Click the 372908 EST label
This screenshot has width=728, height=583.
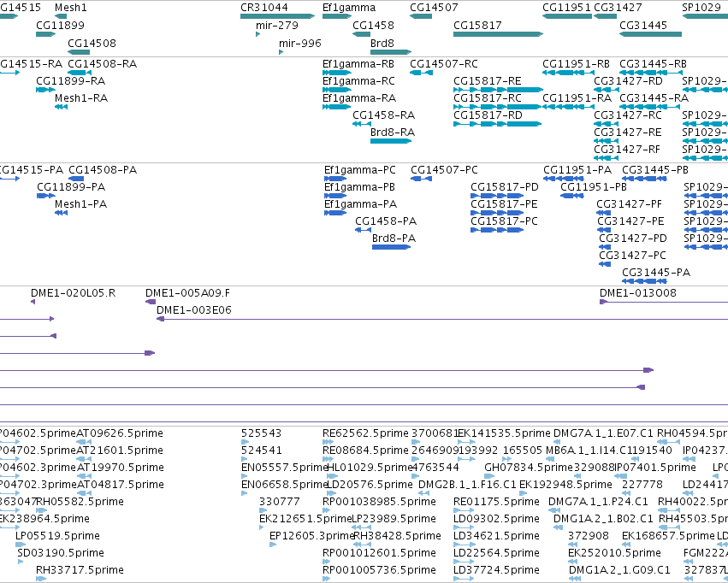[x=589, y=537]
